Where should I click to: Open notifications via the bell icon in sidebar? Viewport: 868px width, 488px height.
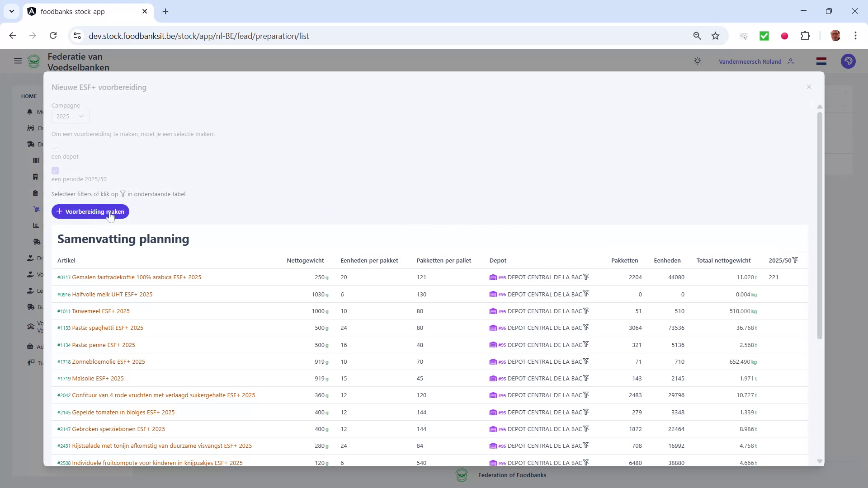coord(30,112)
